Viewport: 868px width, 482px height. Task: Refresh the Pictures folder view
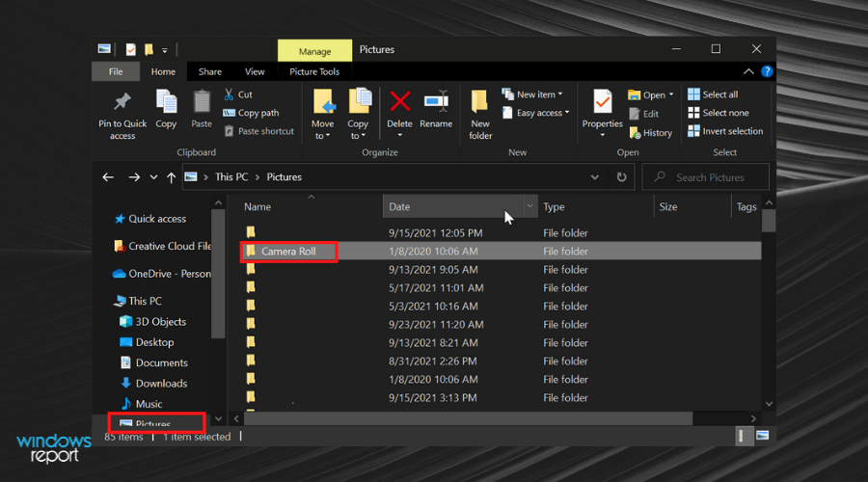click(x=622, y=177)
